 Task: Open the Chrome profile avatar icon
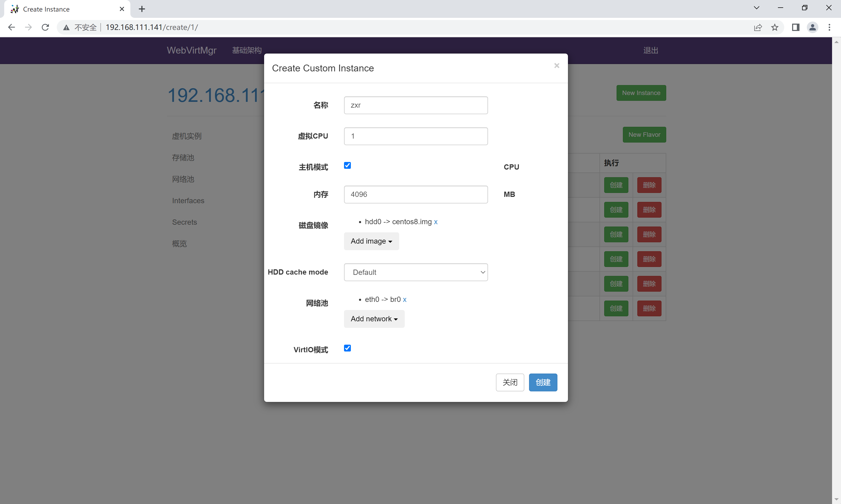pos(812,27)
